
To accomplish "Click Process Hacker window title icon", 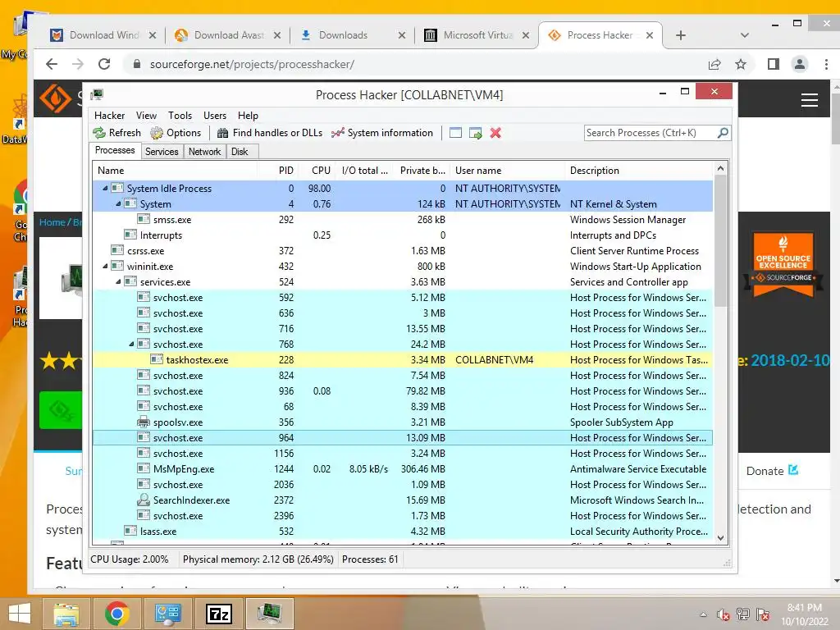I will tap(97, 95).
